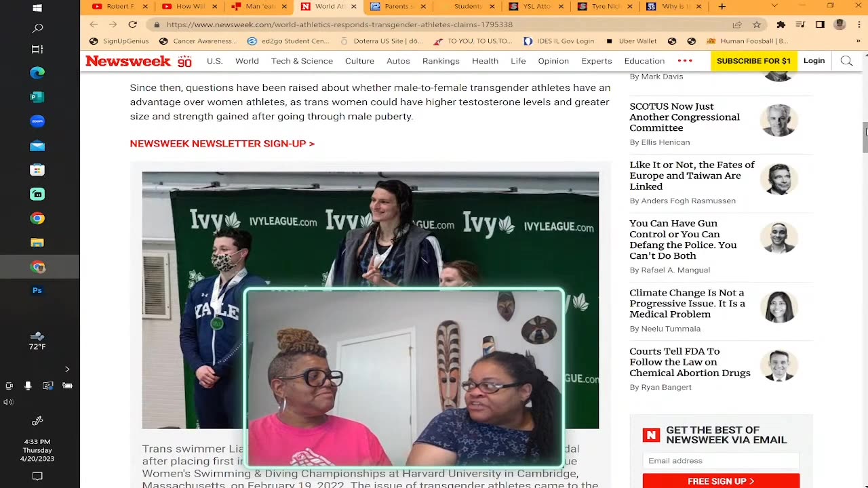The height and width of the screenshot is (488, 868).
Task: Open the Autos section
Action: click(x=398, y=61)
